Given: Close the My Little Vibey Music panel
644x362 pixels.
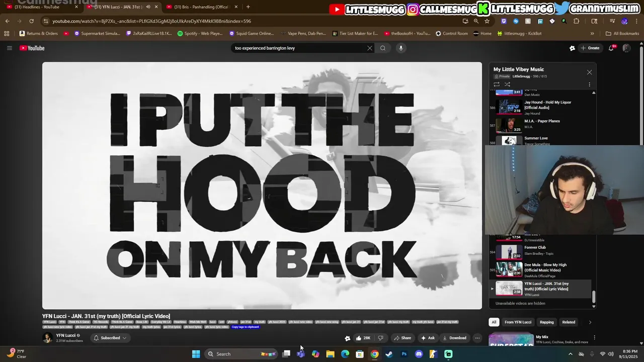Looking at the screenshot, I should point(589,72).
